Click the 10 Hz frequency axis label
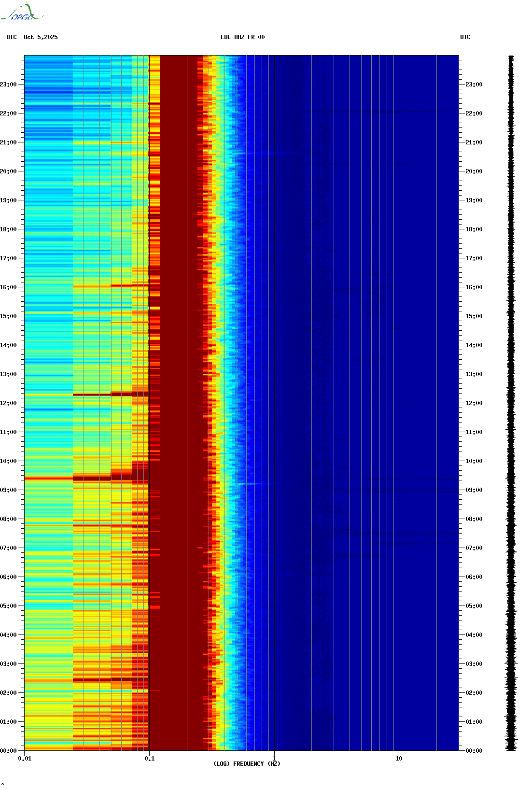 [x=399, y=759]
